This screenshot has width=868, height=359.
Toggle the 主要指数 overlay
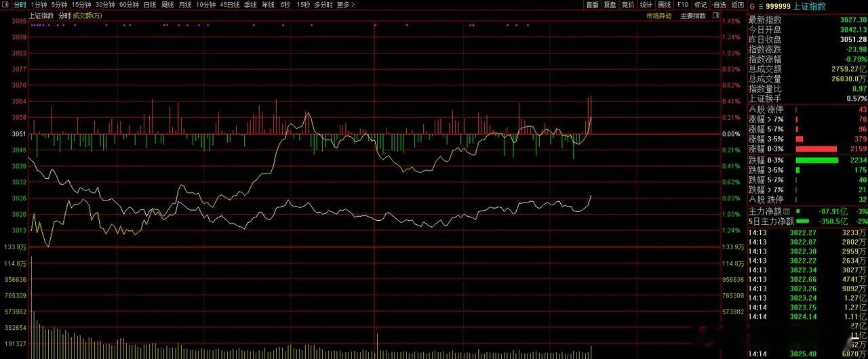pyautogui.click(x=692, y=15)
